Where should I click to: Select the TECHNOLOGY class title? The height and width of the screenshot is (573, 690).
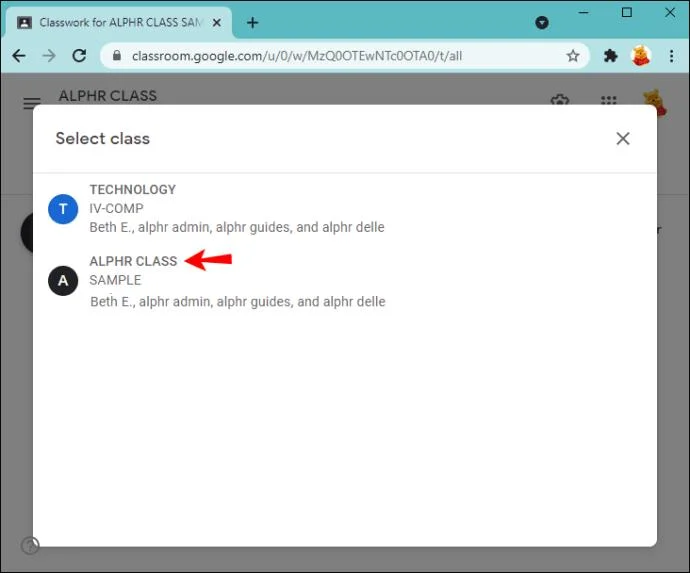(132, 190)
